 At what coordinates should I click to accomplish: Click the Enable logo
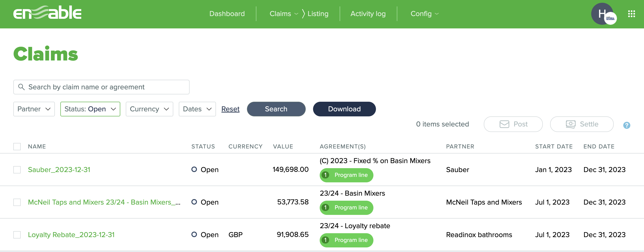point(47,13)
